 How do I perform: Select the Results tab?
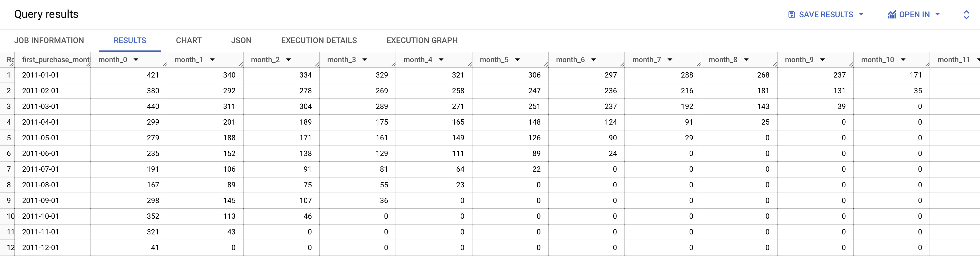click(x=130, y=40)
